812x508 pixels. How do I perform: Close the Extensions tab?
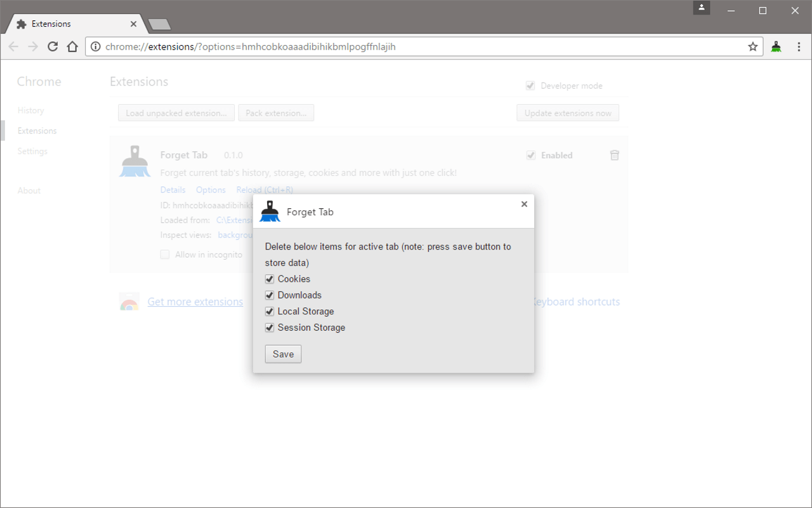(133, 24)
